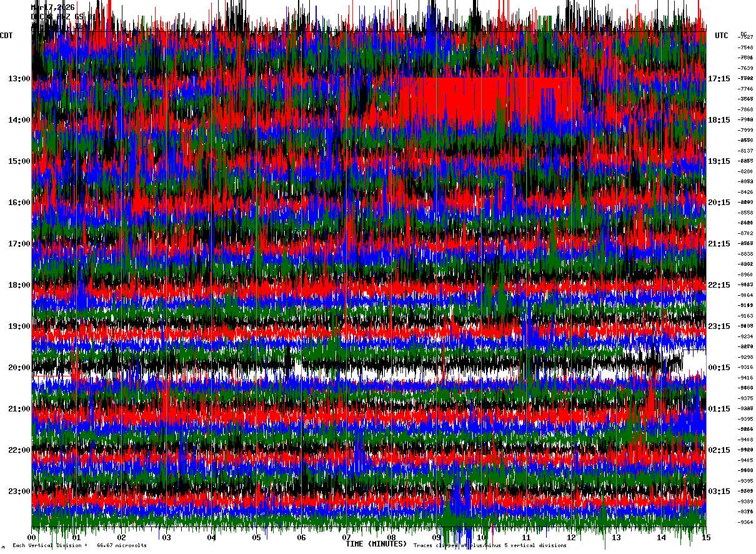Click the 20:00 CDT row label
Screen dimensions: 756x554
pos(19,368)
